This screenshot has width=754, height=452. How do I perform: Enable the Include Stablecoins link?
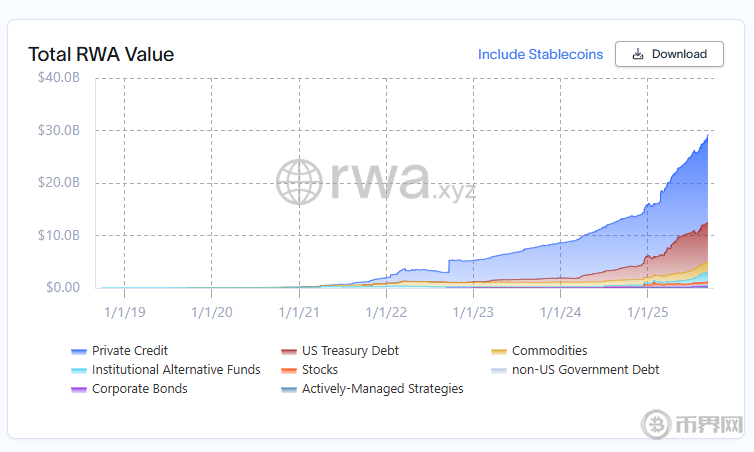[x=540, y=54]
